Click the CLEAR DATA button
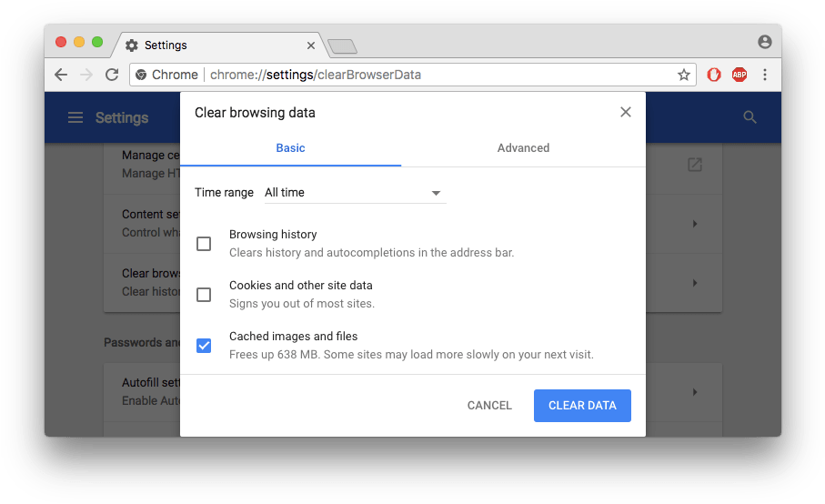The image size is (825, 504). click(582, 406)
